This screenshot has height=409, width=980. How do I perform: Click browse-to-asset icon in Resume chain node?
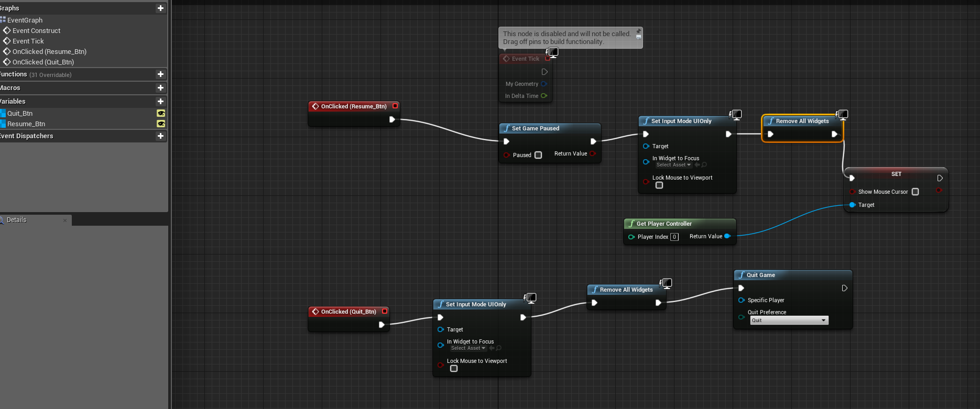(x=704, y=165)
